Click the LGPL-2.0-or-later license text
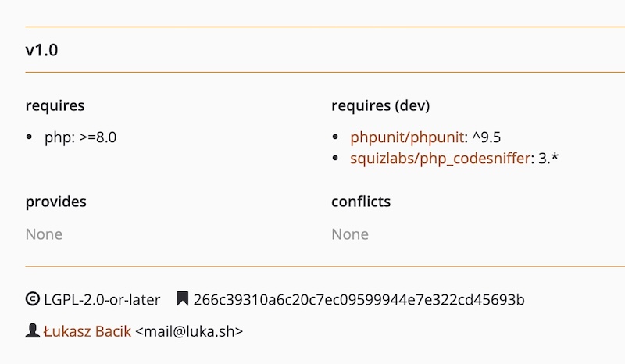This screenshot has height=364, width=625. 102,299
